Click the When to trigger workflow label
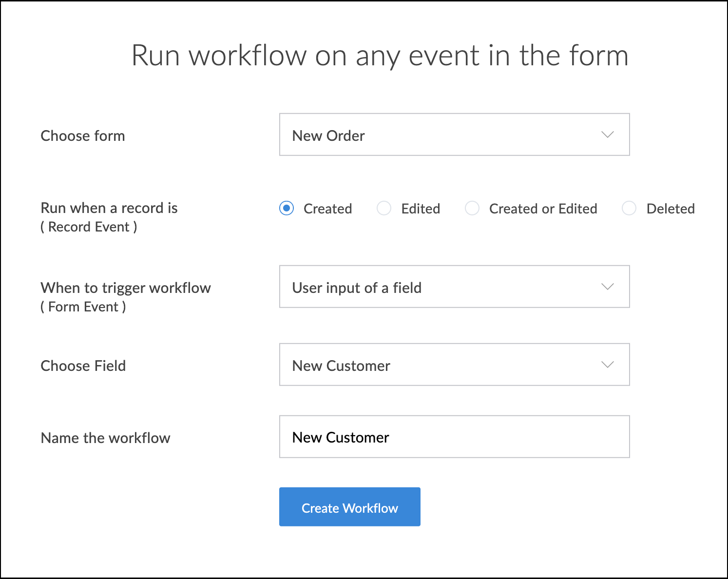 (x=126, y=288)
